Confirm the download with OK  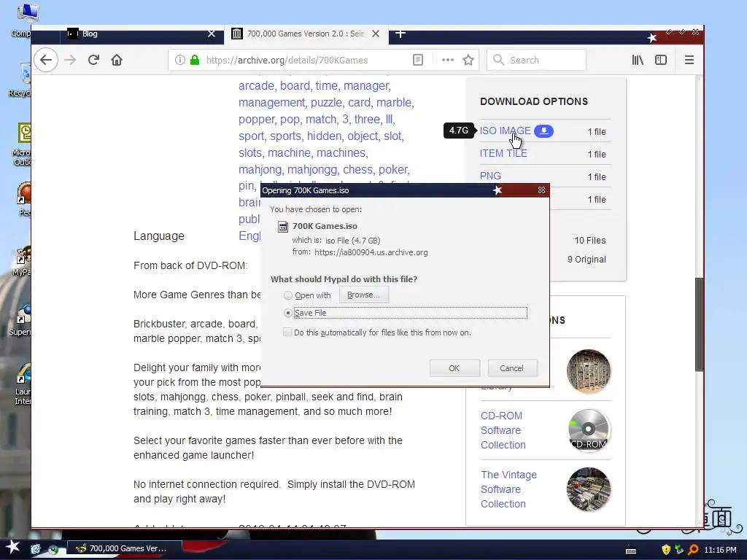[454, 368]
